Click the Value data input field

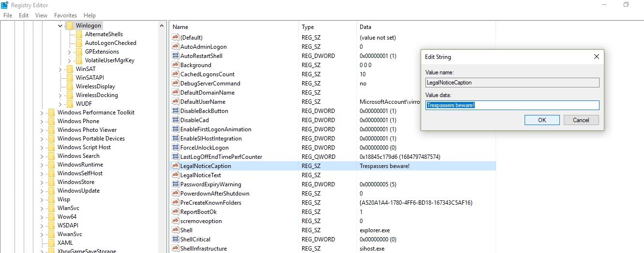pos(512,105)
